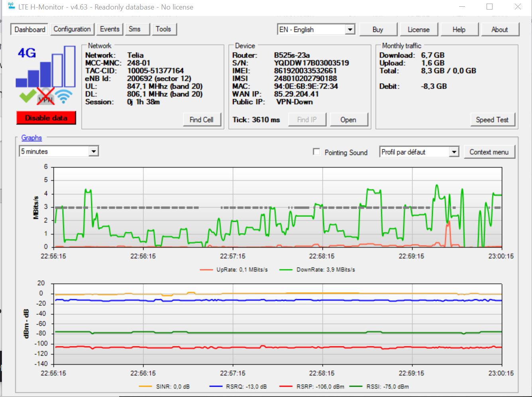The width and height of the screenshot is (532, 397).
Task: Click the eNB Id value 200692 (sector 12)
Action: [159, 78]
